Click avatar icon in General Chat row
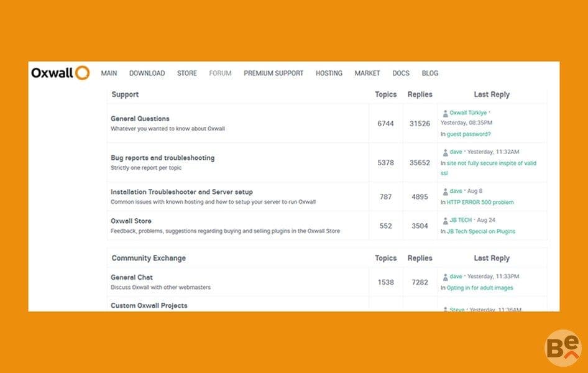 pyautogui.click(x=445, y=277)
